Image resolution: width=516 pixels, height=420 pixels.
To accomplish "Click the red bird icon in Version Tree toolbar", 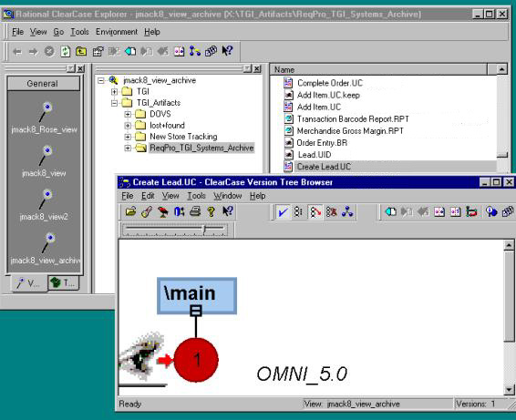I will (163, 211).
